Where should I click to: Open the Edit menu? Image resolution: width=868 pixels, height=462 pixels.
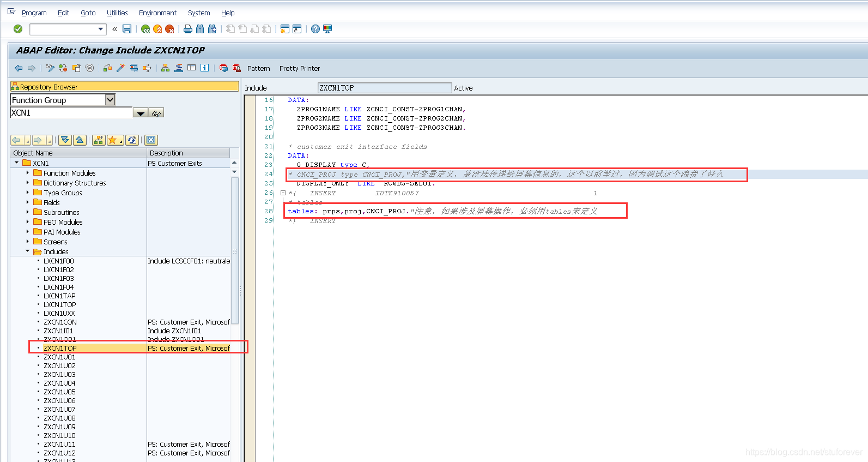click(x=64, y=13)
